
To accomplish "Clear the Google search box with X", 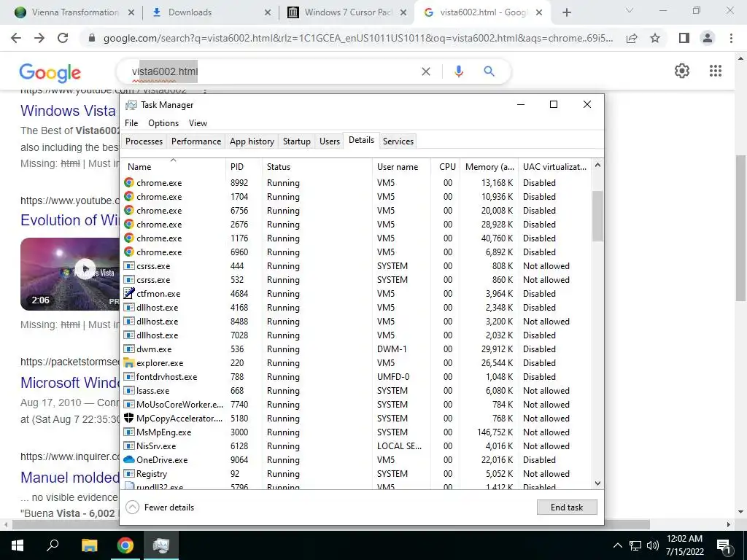I will (426, 71).
